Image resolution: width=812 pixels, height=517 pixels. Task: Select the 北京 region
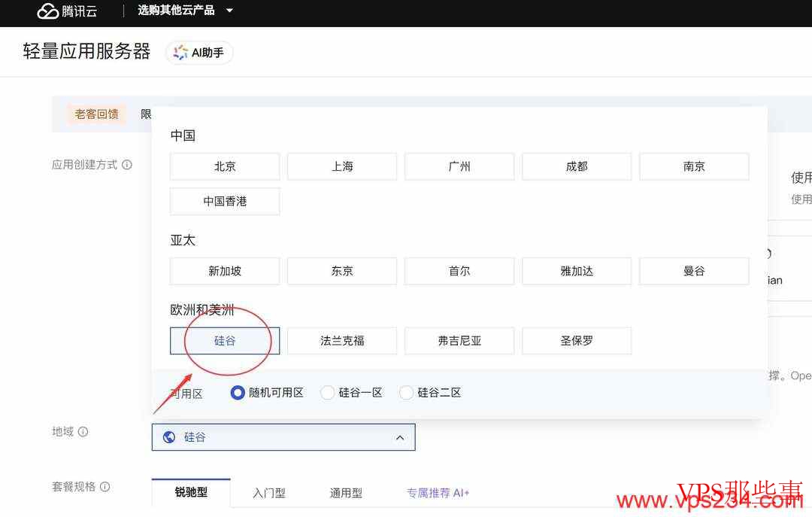coord(225,166)
